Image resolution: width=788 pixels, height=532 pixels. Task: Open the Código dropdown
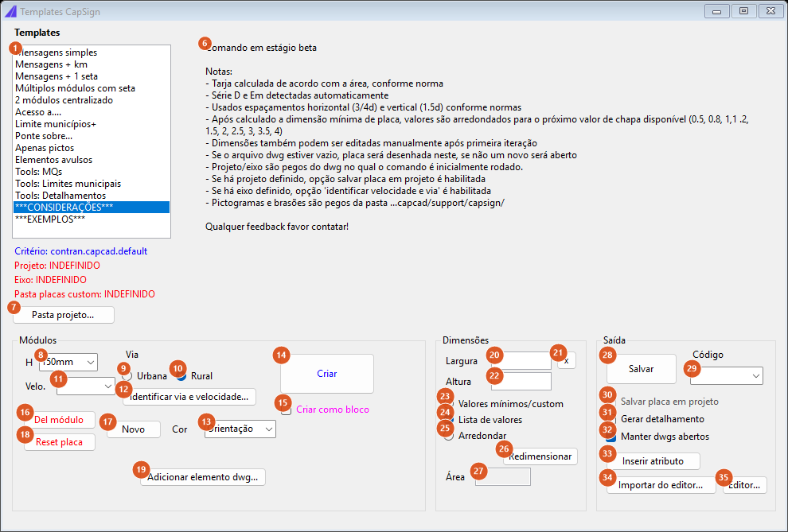pos(727,376)
